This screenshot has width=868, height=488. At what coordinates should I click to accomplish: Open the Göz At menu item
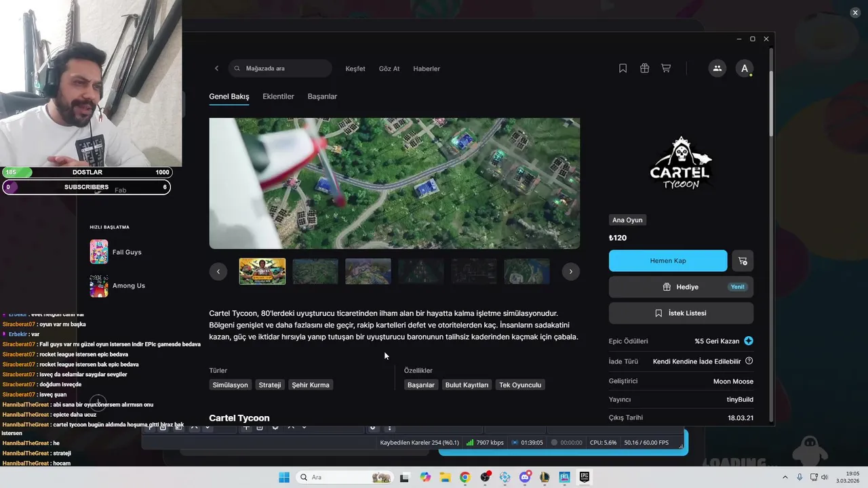389,68
